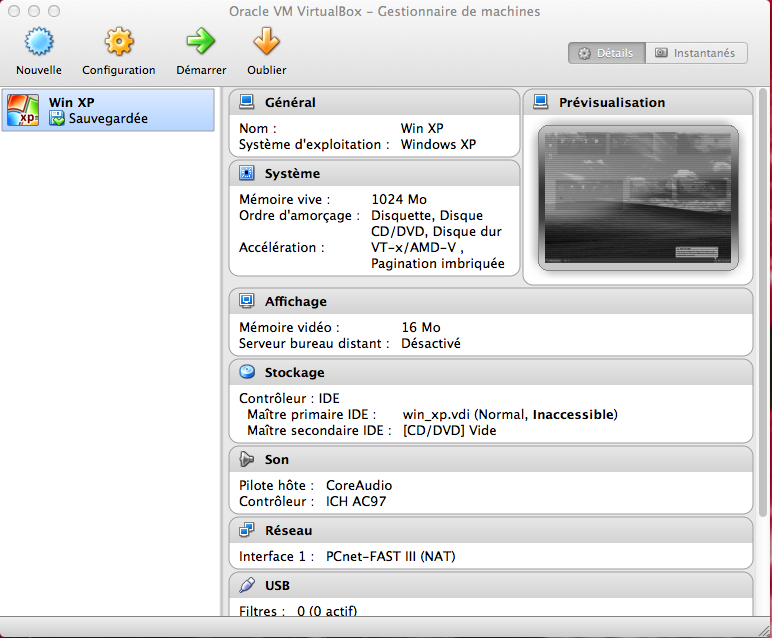This screenshot has width=772, height=638.
Task: Click the '[CD/DVD] Vide' value
Action: (x=449, y=430)
